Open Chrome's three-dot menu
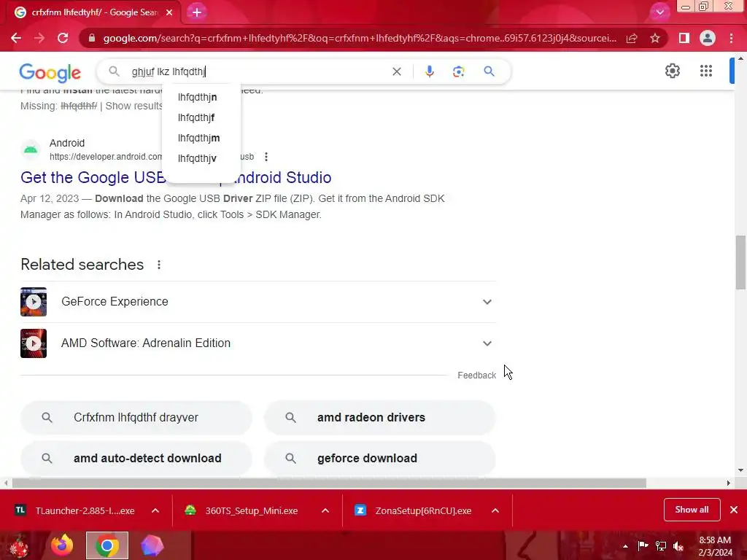The height and width of the screenshot is (560, 747). coord(731,38)
